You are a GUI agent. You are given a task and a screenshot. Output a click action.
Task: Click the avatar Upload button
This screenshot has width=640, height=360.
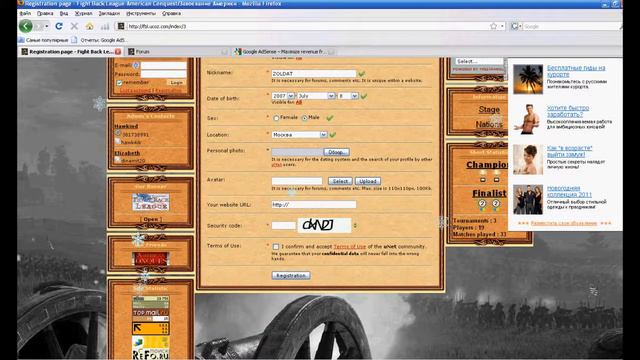point(368,181)
